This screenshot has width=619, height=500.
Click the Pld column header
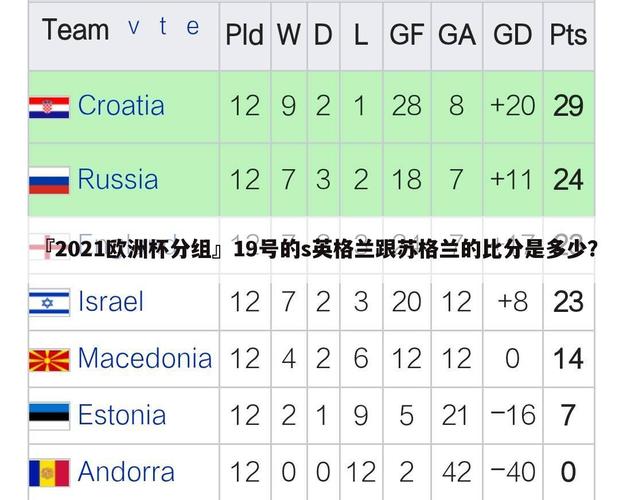tap(245, 36)
